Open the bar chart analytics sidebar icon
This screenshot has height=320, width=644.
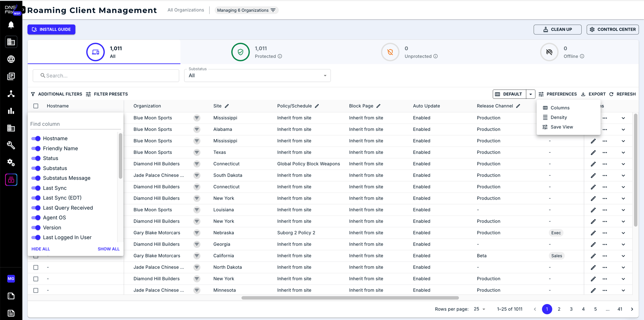(x=11, y=111)
